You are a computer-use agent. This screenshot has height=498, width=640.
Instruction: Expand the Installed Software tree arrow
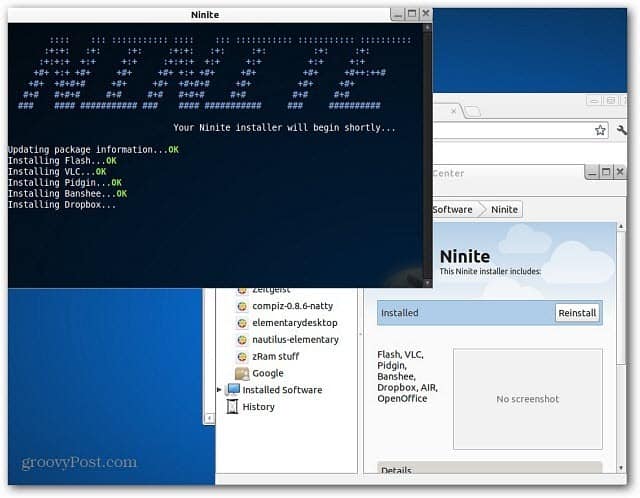pyautogui.click(x=219, y=390)
